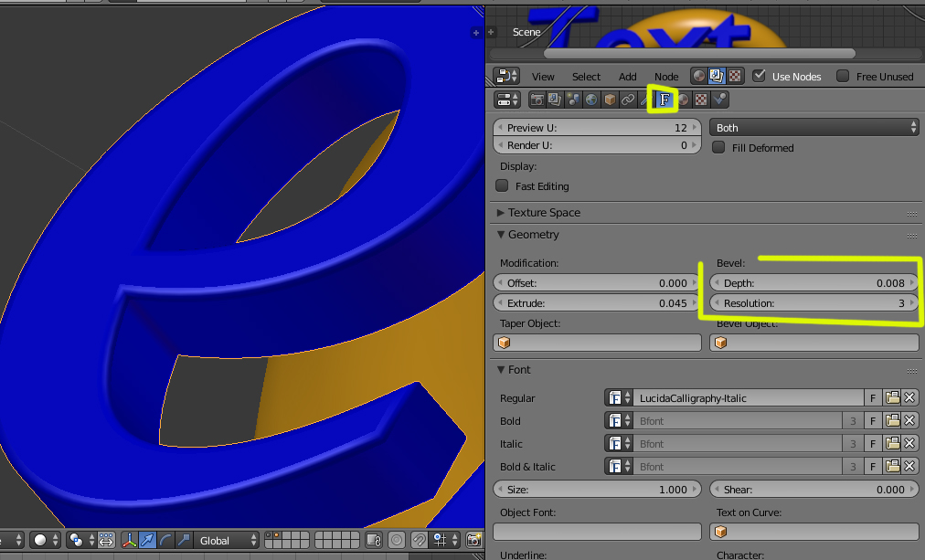The image size is (925, 560).
Task: Disable the Use Nodes checkbox
Action: pos(760,76)
